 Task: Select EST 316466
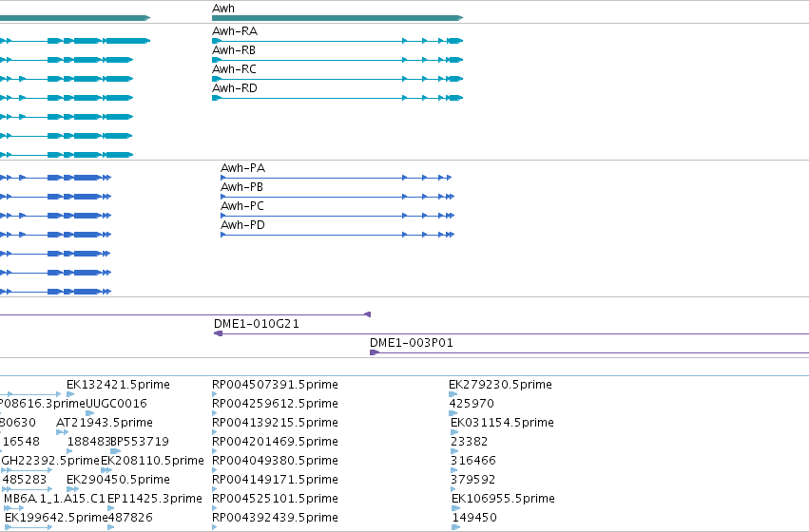pyautogui.click(x=473, y=461)
